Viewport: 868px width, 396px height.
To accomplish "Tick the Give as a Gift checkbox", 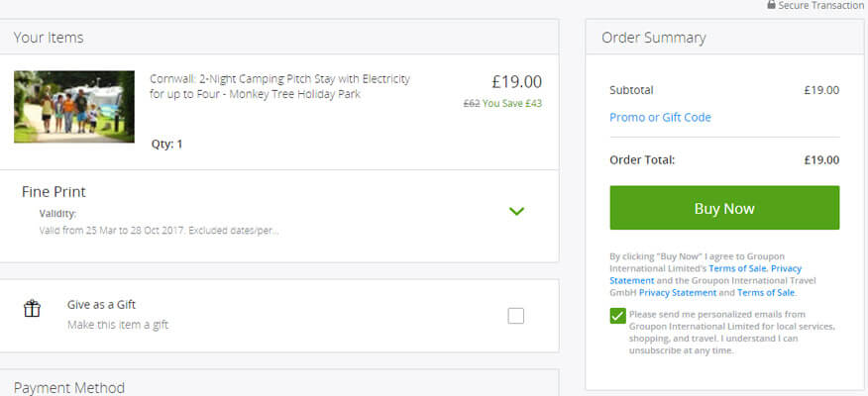I will pyautogui.click(x=515, y=316).
